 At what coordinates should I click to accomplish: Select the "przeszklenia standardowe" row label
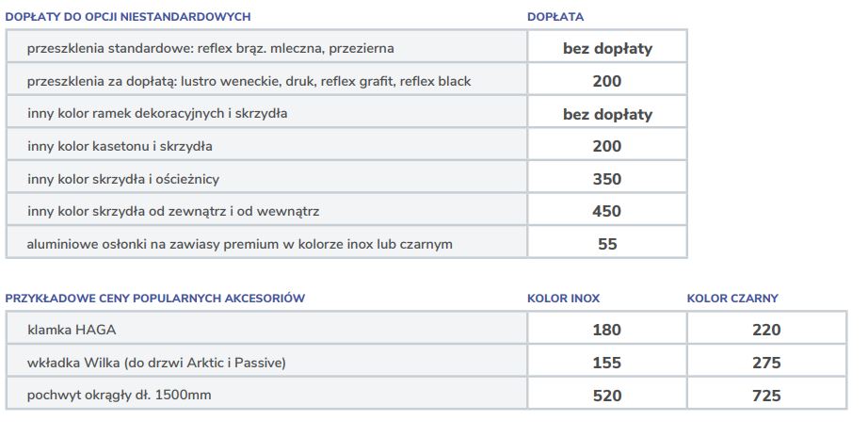pyautogui.click(x=211, y=48)
